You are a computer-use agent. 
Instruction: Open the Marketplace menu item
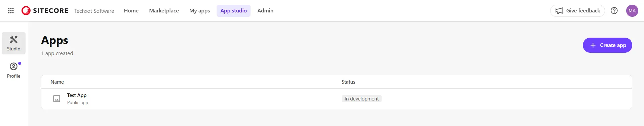coord(164,11)
